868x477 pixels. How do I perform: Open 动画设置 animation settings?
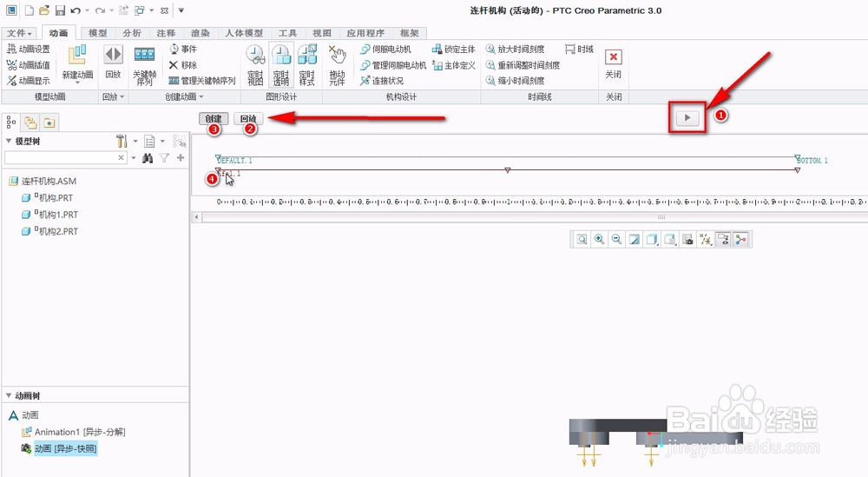pyautogui.click(x=29, y=50)
